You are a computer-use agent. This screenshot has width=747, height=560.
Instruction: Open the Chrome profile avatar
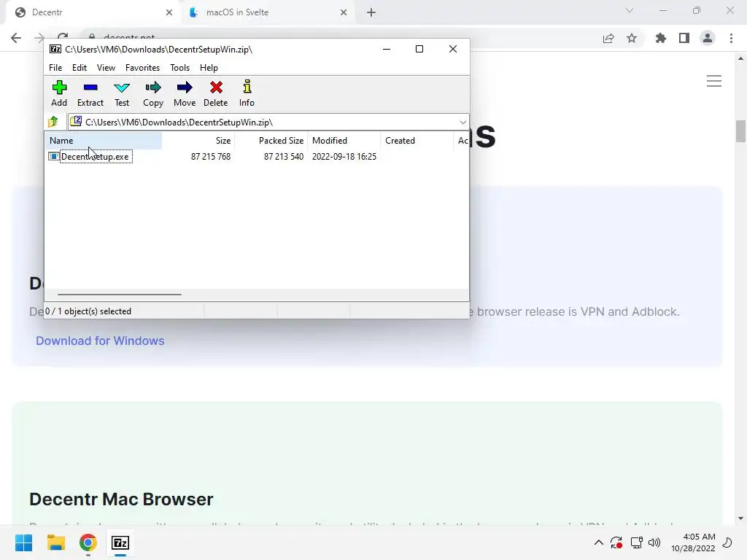(708, 38)
